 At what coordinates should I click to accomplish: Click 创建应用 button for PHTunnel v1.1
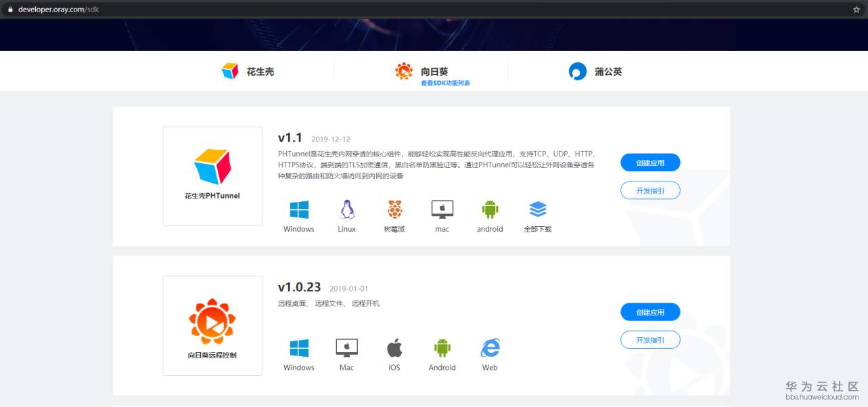point(650,163)
